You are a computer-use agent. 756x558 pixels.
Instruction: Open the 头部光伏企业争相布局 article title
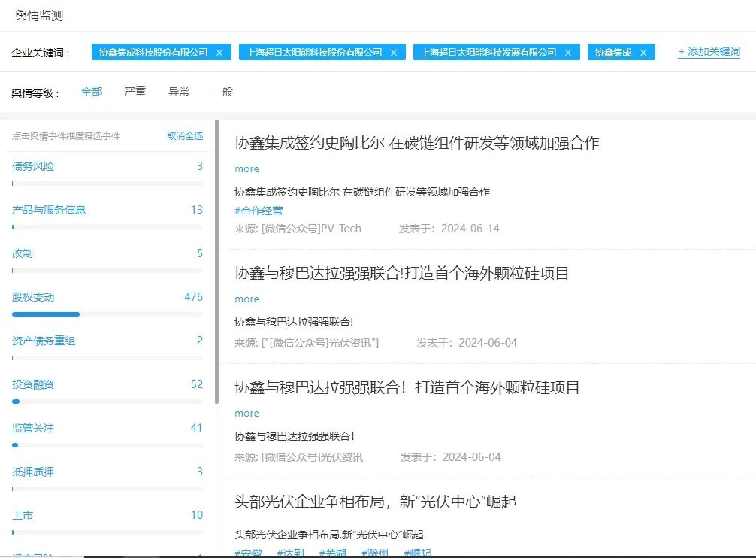click(375, 502)
